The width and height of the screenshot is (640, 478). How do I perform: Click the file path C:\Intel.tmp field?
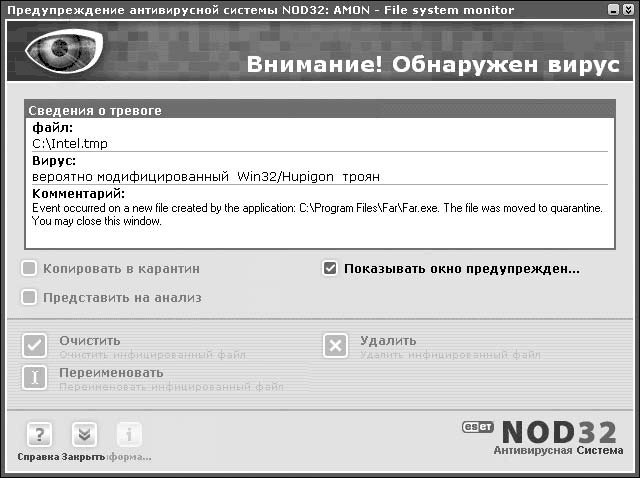coord(70,143)
